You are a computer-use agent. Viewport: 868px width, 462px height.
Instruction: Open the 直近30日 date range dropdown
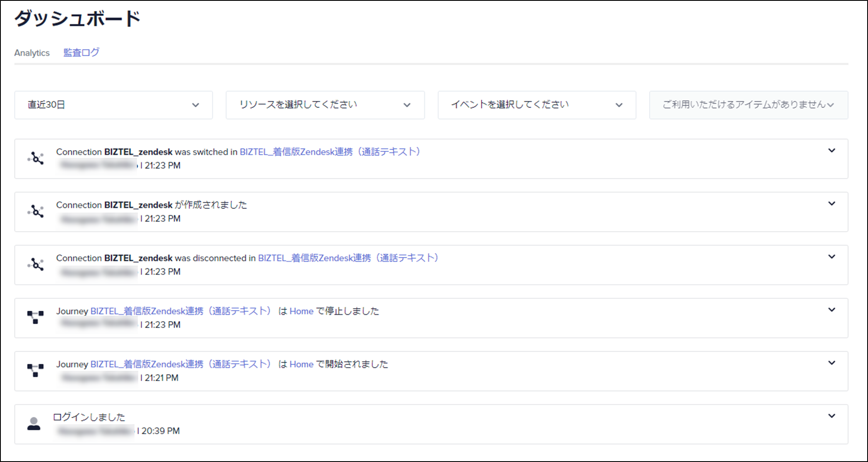(113, 105)
